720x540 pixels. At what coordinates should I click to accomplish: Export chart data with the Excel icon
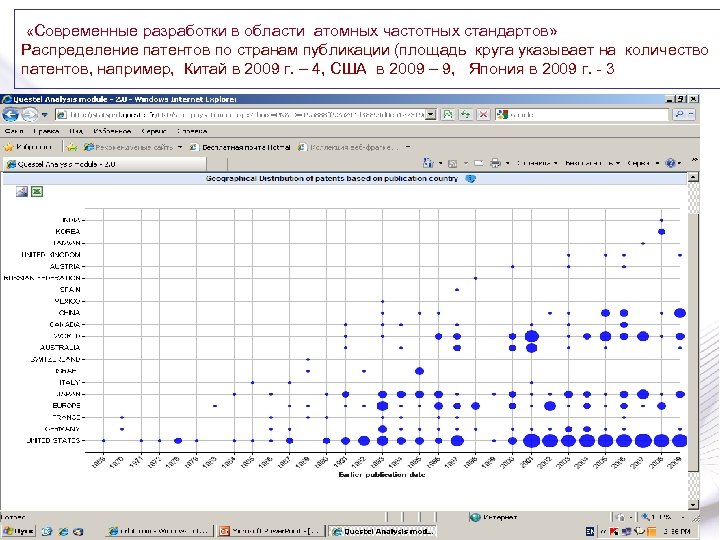click(37, 191)
